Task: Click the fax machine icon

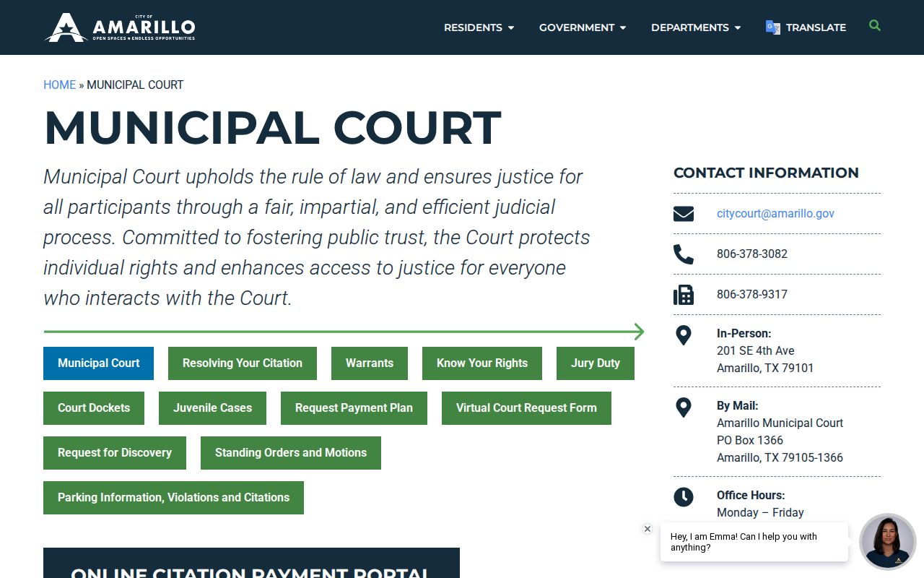Action: [x=684, y=295]
